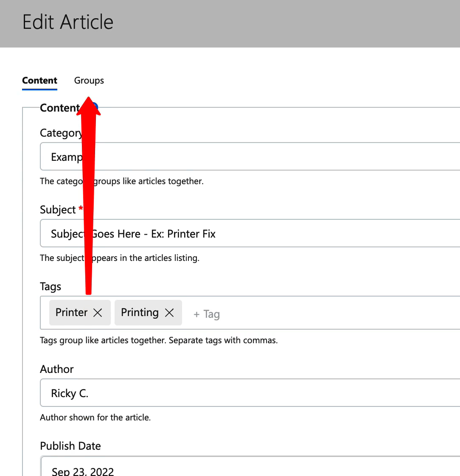
Task: Click the Author field label
Action: point(57,369)
